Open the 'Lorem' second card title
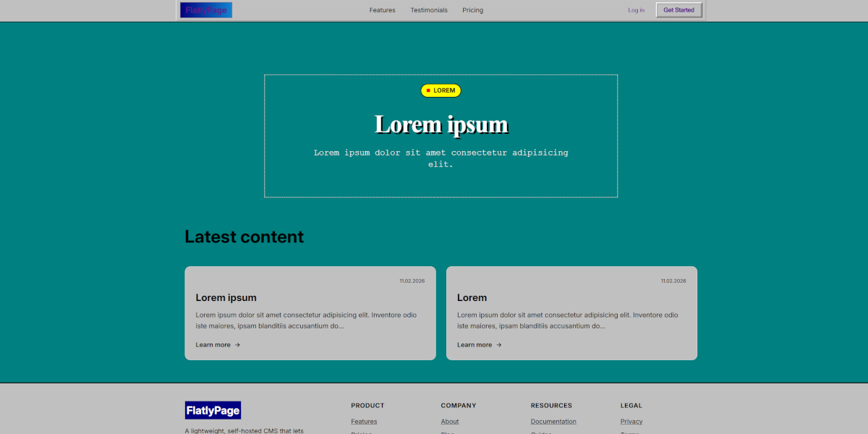 pos(472,297)
